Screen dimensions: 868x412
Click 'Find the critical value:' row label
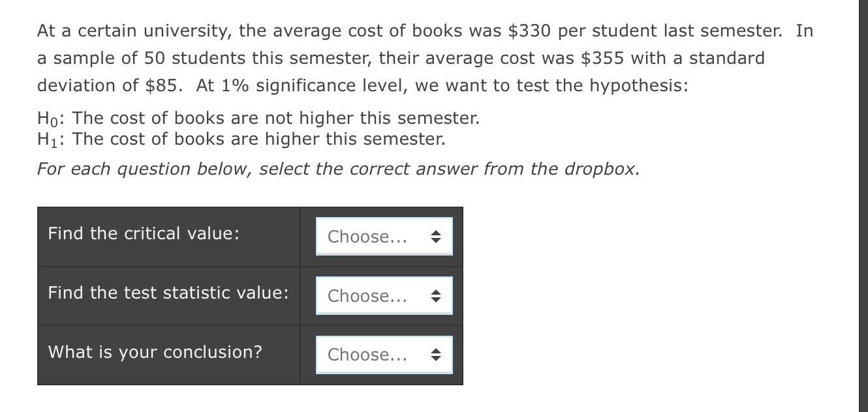[x=143, y=233]
